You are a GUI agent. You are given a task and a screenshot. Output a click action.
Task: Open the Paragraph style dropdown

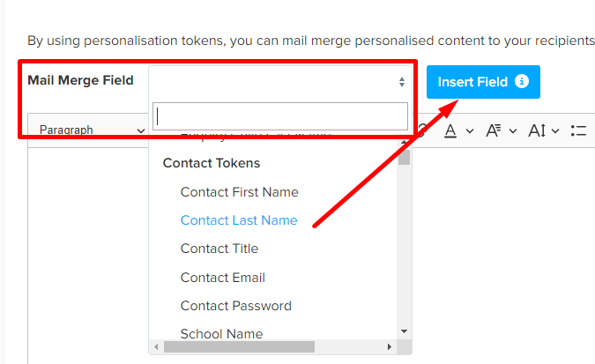pyautogui.click(x=92, y=130)
